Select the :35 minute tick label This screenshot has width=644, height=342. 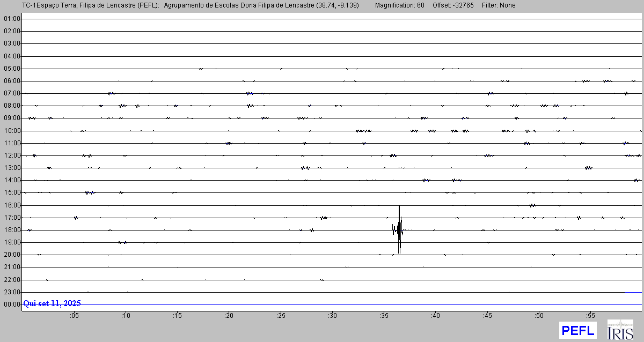(x=384, y=315)
